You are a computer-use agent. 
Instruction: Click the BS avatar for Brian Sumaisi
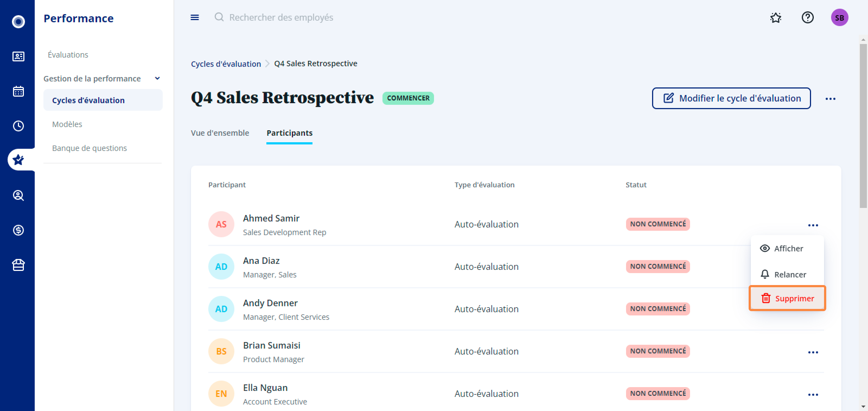(x=221, y=351)
